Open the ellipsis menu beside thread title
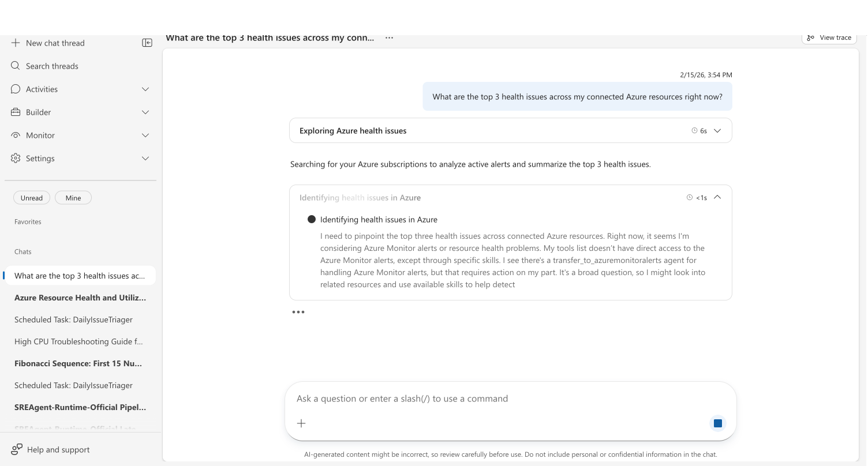The height and width of the screenshot is (466, 868). pos(389,38)
